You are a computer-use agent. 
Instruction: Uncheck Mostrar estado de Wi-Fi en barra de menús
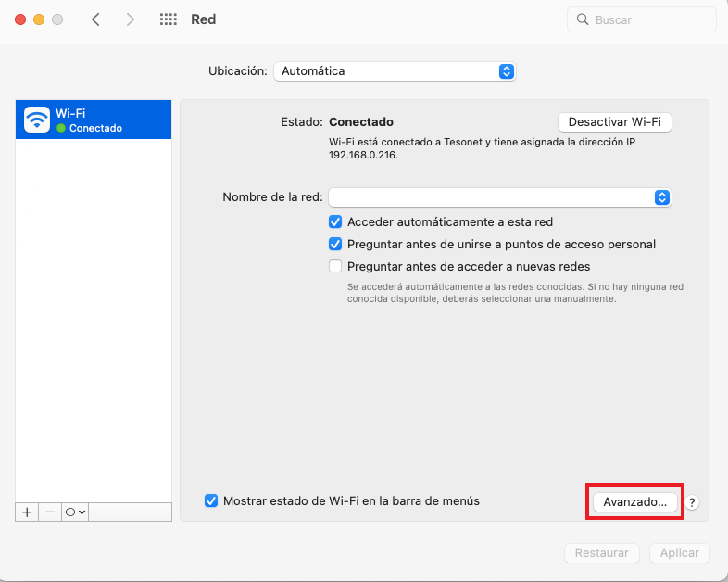tap(212, 500)
